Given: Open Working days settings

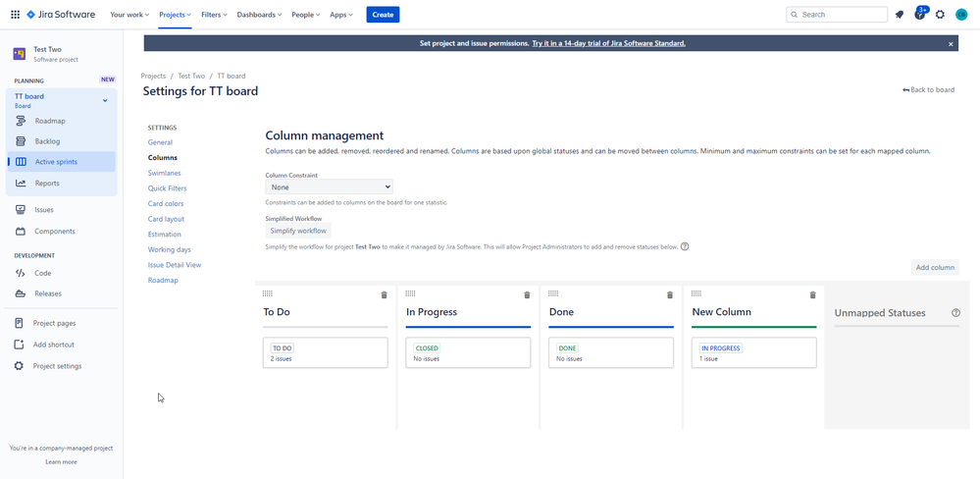Looking at the screenshot, I should point(170,249).
